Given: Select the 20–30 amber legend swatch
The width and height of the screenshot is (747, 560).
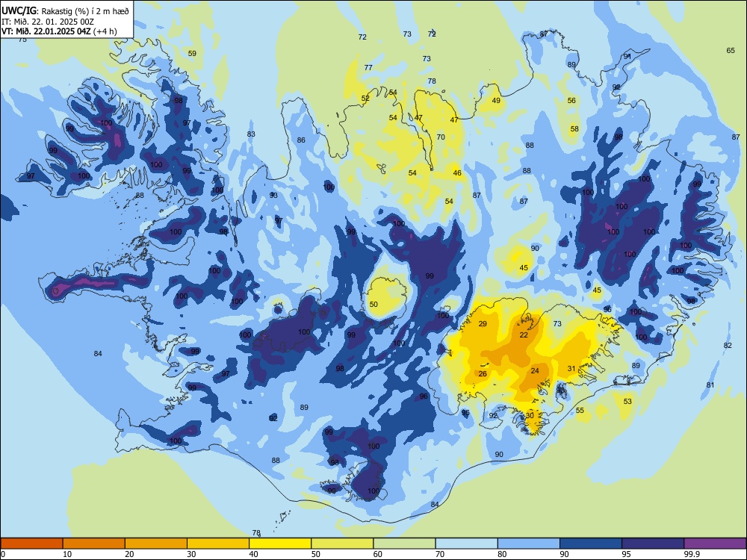Looking at the screenshot, I should (156, 544).
